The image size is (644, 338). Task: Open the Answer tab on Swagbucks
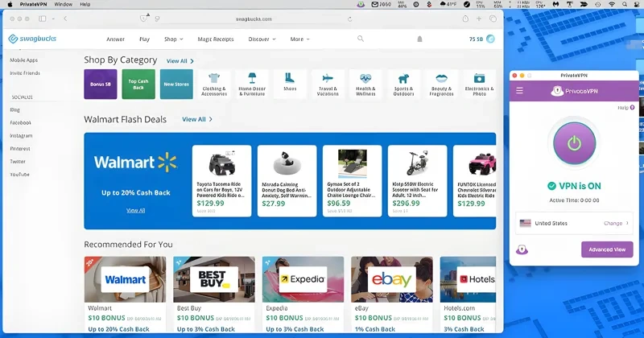pyautogui.click(x=115, y=39)
